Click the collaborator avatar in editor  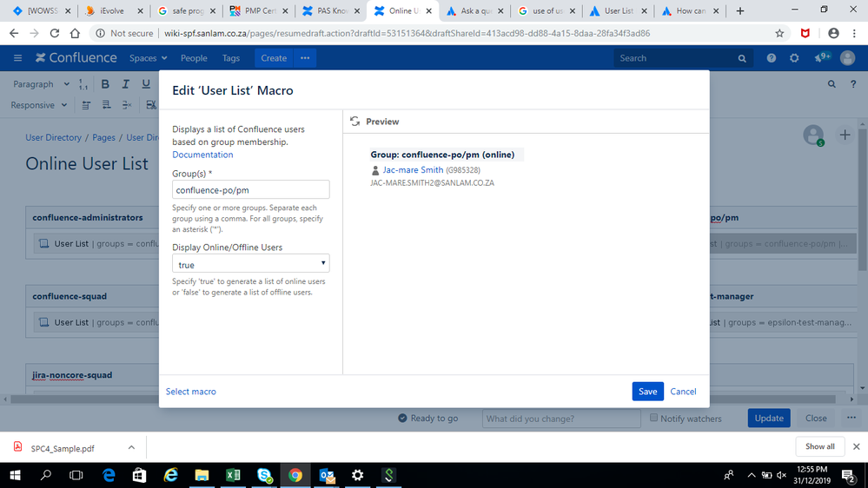click(x=813, y=135)
